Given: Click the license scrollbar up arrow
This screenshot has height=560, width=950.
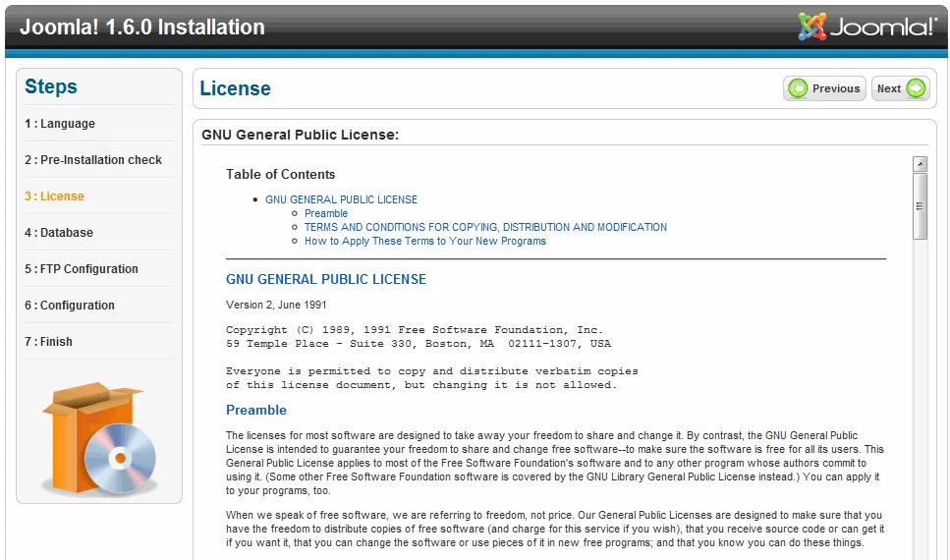Looking at the screenshot, I should coord(920,164).
